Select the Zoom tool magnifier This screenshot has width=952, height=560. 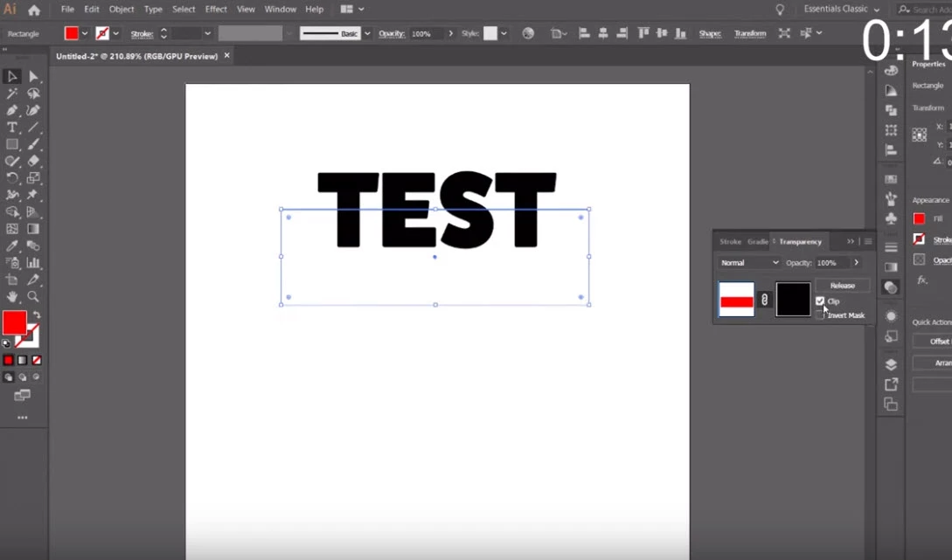(x=33, y=297)
